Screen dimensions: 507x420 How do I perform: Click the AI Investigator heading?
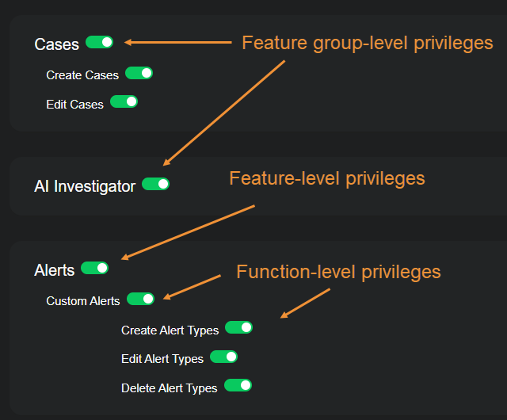pyautogui.click(x=85, y=187)
